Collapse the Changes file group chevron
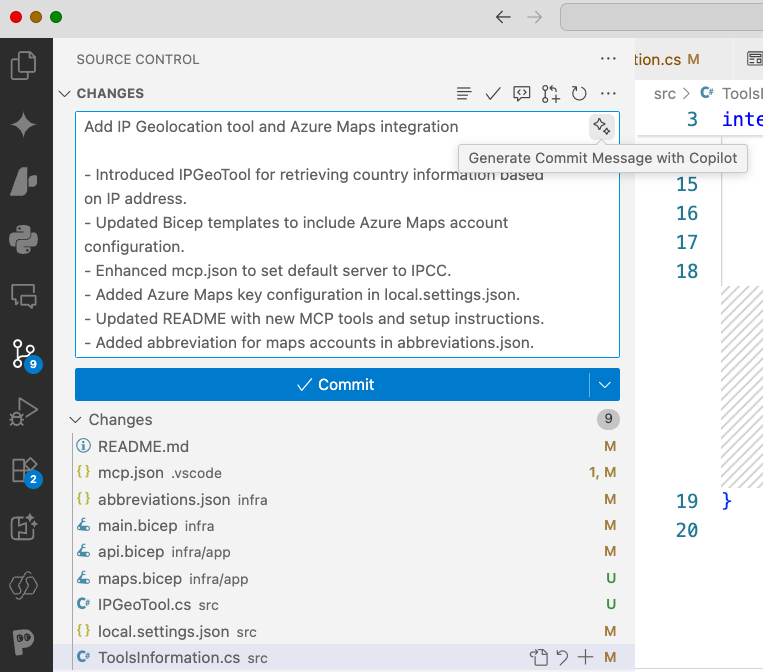 coord(75,419)
